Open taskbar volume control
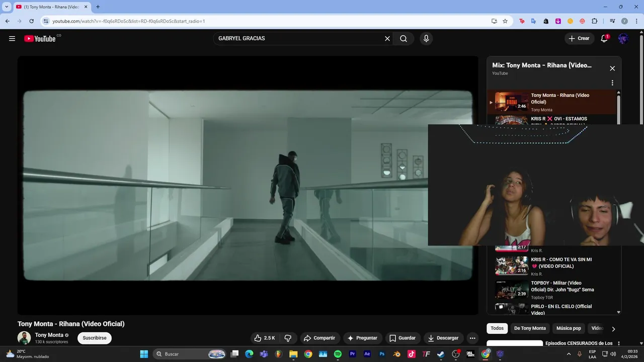Image resolution: width=644 pixels, height=362 pixels. (x=613, y=354)
